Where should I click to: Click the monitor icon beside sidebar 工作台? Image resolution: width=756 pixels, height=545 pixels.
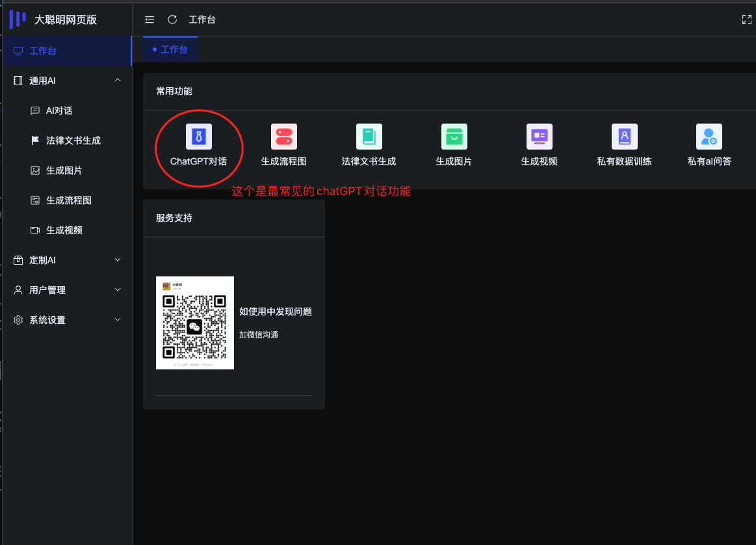click(18, 51)
